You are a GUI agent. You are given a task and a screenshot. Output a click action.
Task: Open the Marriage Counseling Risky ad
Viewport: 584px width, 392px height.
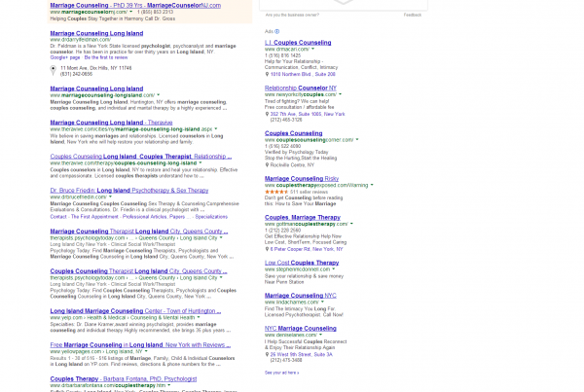(302, 179)
